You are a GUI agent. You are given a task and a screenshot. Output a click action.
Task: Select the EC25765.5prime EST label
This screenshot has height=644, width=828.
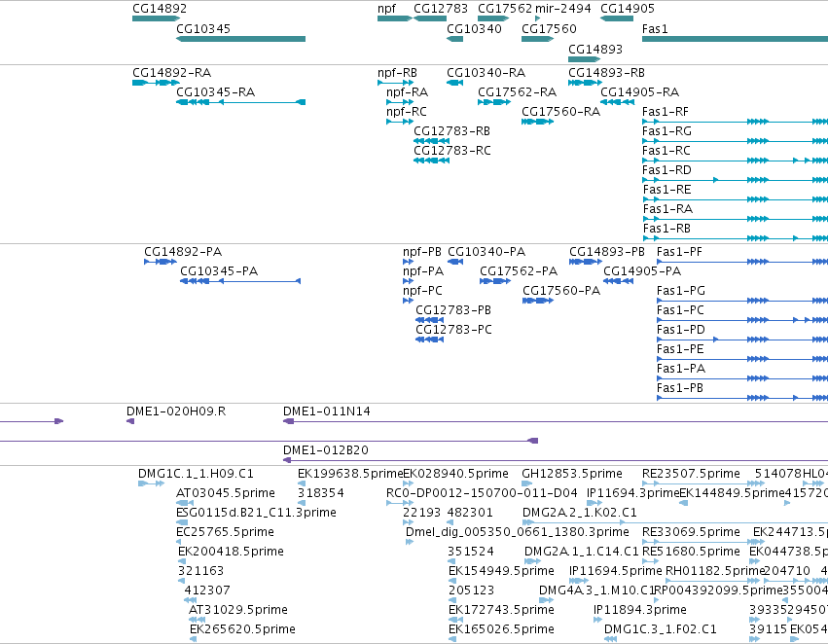coord(225,532)
